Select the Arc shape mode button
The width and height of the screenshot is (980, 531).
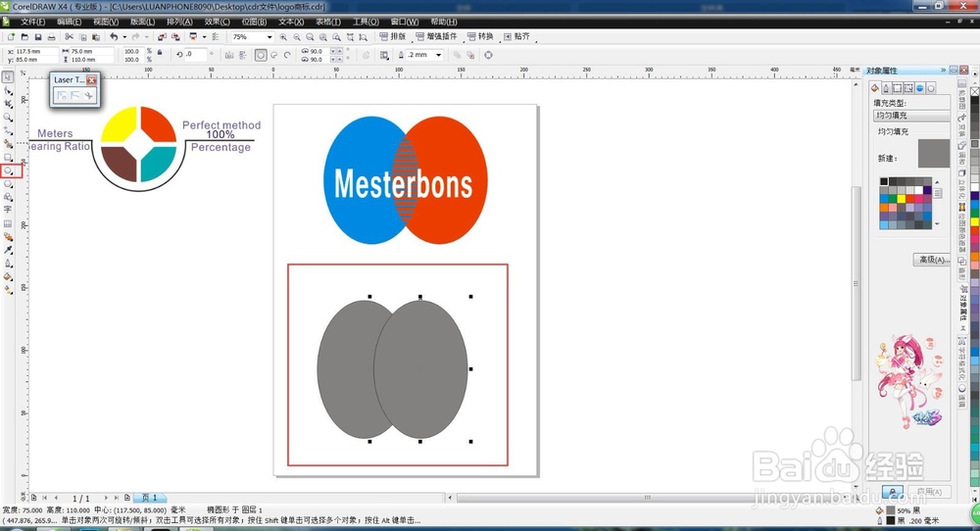(287, 55)
